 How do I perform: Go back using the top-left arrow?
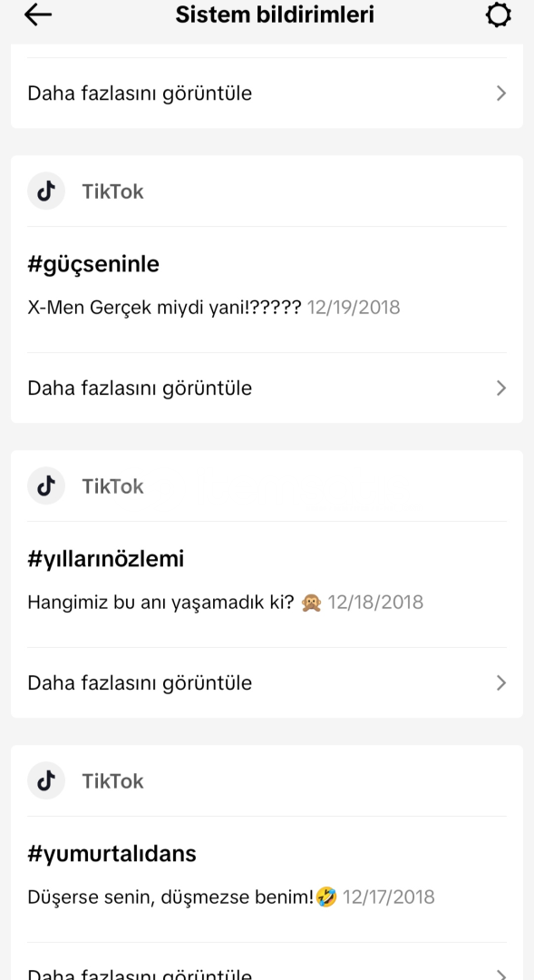click(37, 15)
